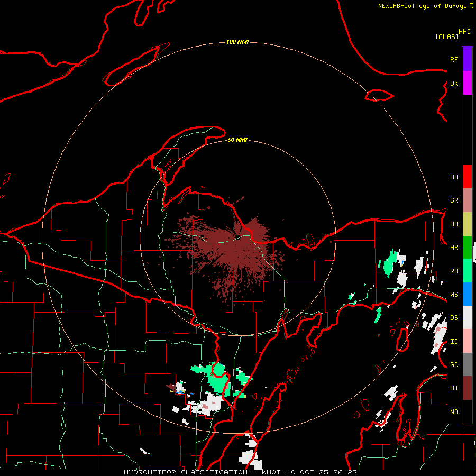Pick the blue WS legend color swatch
This screenshot has width=476, height=476.
click(x=467, y=294)
